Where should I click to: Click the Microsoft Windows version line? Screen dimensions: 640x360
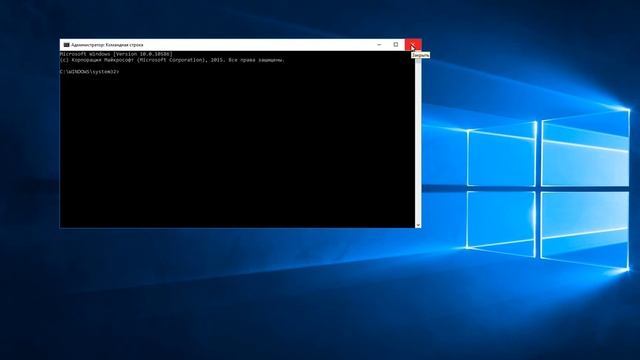[116, 54]
